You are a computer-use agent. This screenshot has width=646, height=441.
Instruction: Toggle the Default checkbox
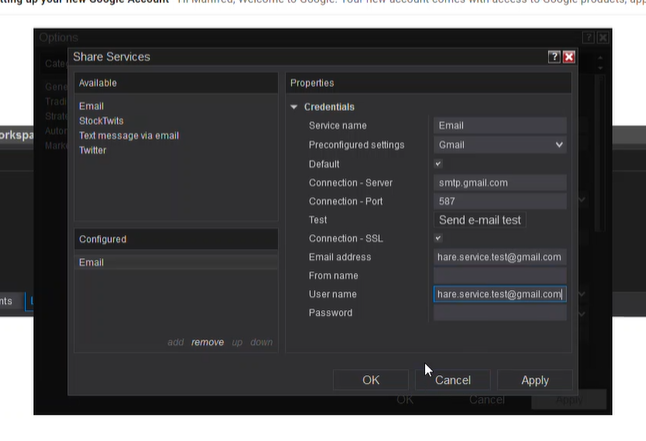438,164
